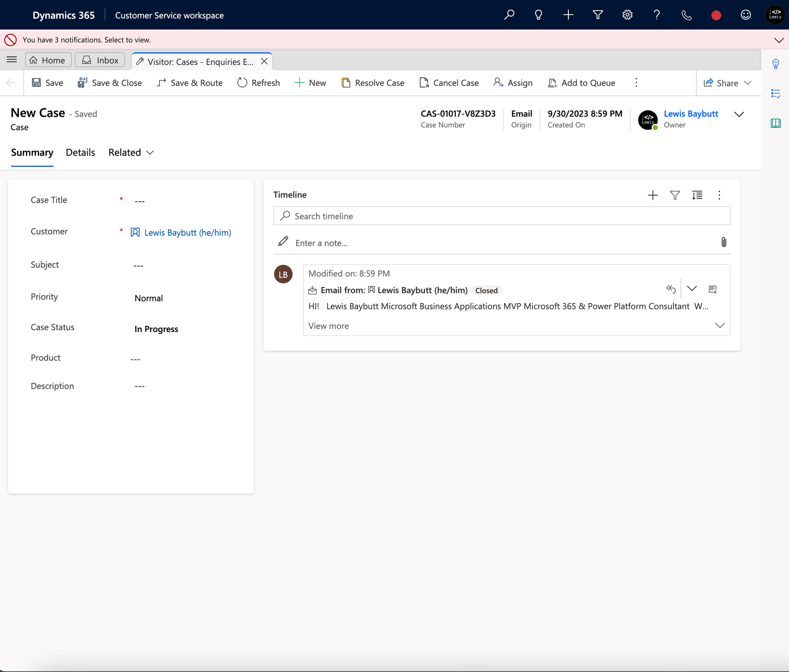Open advanced find filter icon in top bar
The image size is (789, 672).
coord(598,15)
